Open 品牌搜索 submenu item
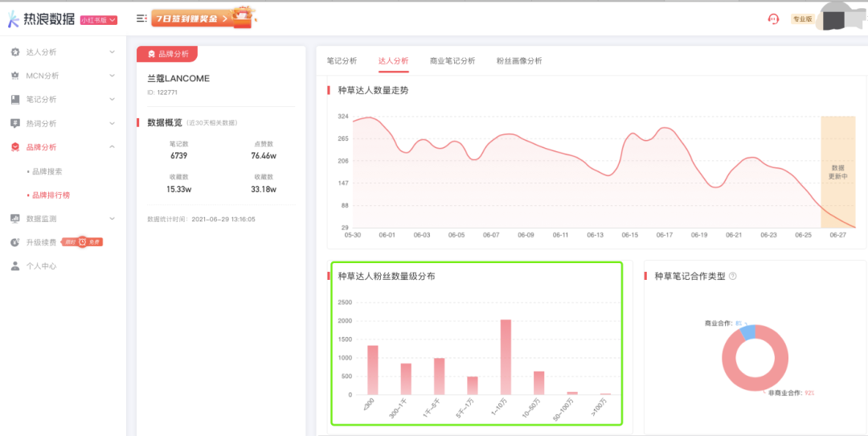 47,171
